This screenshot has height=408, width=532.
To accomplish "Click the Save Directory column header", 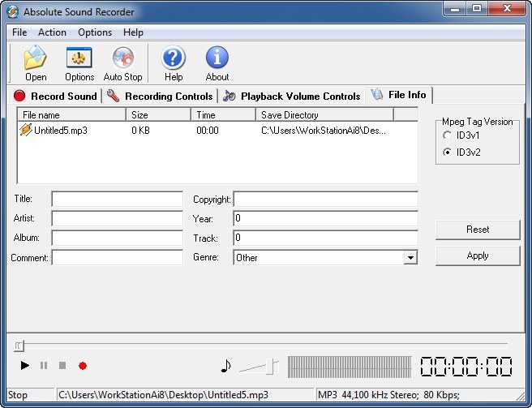I will pyautogui.click(x=324, y=115).
